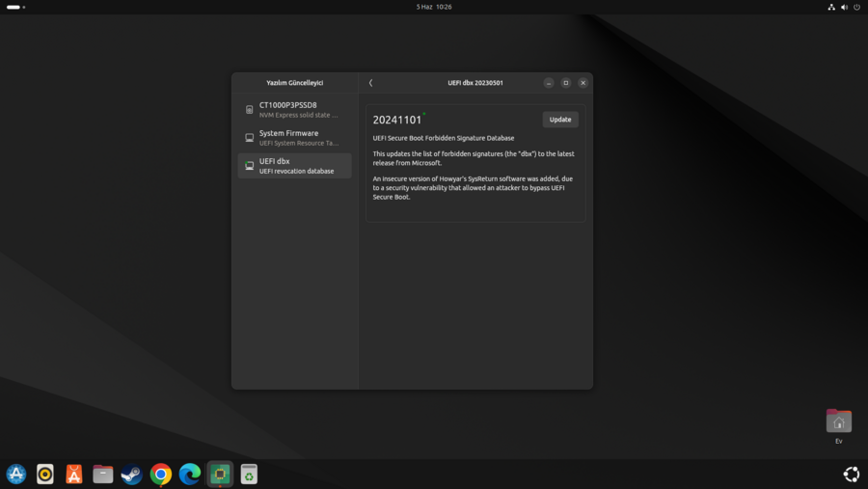Go back using the header back arrow
Image resolution: width=868 pixels, height=489 pixels.
click(x=370, y=83)
